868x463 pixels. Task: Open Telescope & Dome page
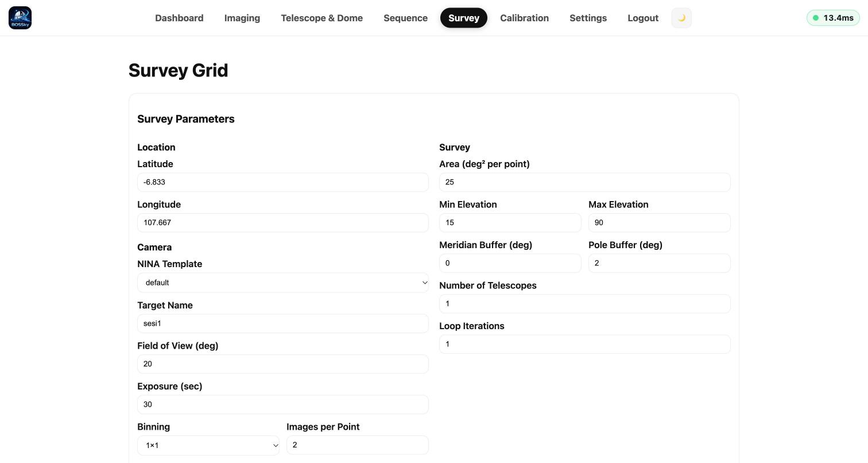point(321,18)
